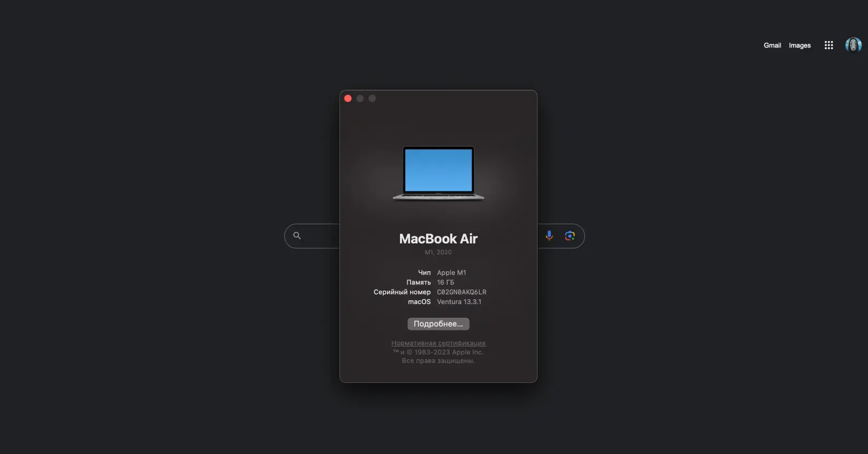The image size is (868, 454).
Task: Open the Нормативная сертификация link
Action: 438,343
